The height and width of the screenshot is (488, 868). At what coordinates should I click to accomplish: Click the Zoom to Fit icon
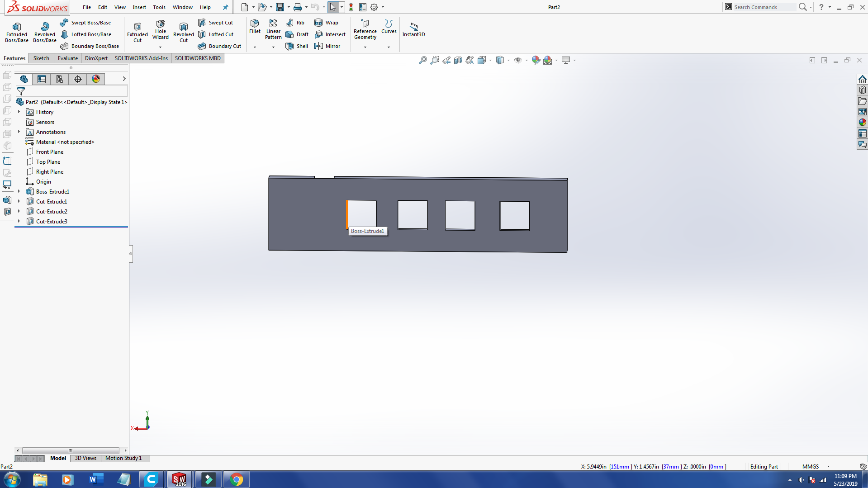click(422, 60)
